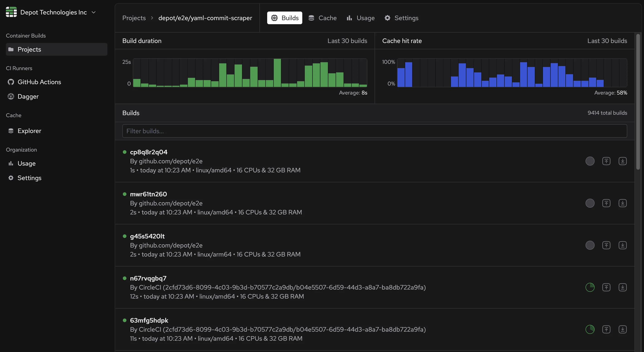Click the Depot logo icon
Image resolution: width=644 pixels, height=352 pixels.
pos(11,12)
